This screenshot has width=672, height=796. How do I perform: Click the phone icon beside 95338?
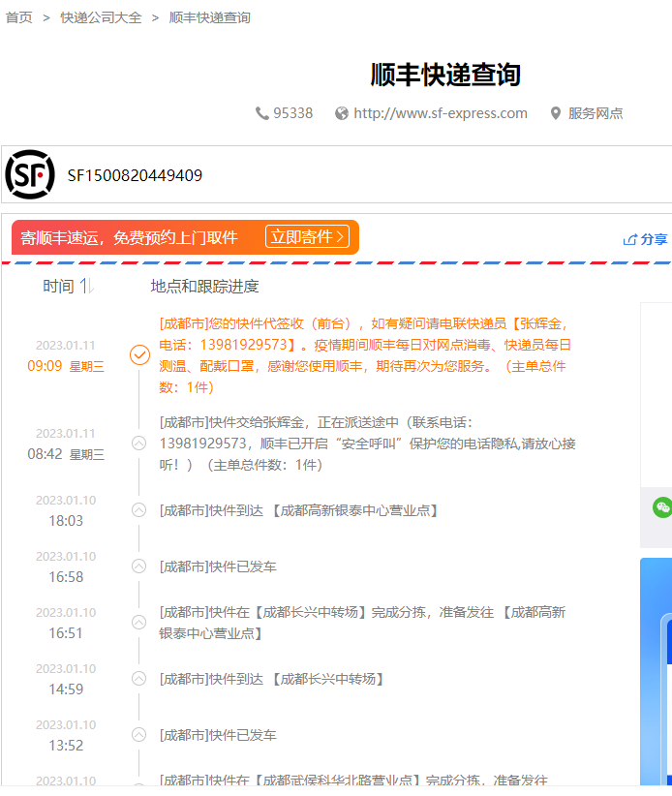261,113
